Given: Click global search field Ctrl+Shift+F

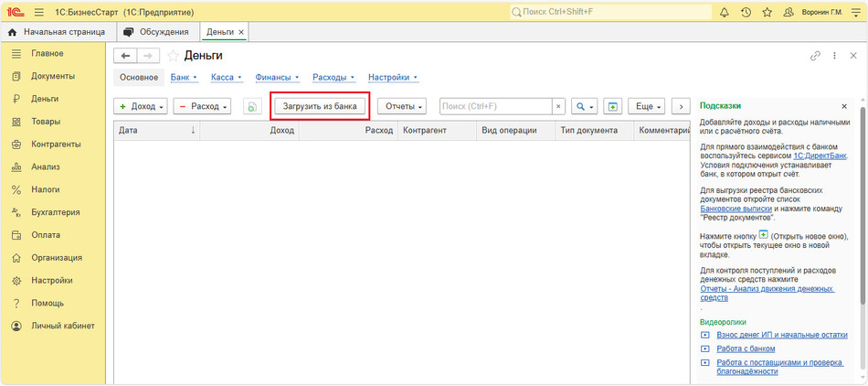Looking at the screenshot, I should pyautogui.click(x=610, y=12).
